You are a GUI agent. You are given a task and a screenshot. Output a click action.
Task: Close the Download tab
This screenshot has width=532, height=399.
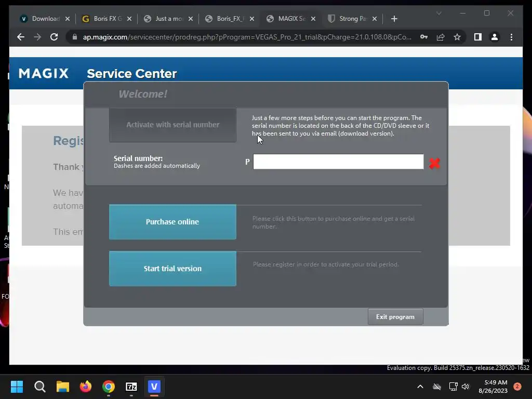click(68, 19)
